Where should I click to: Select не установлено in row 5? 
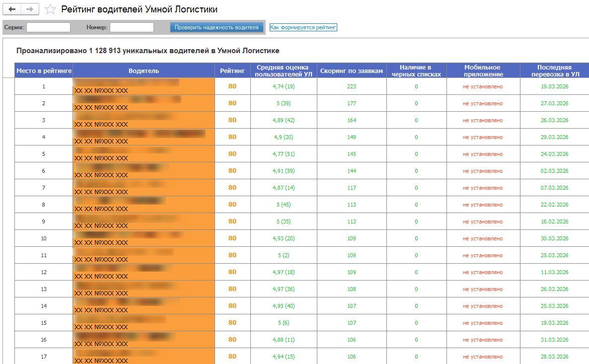483,154
